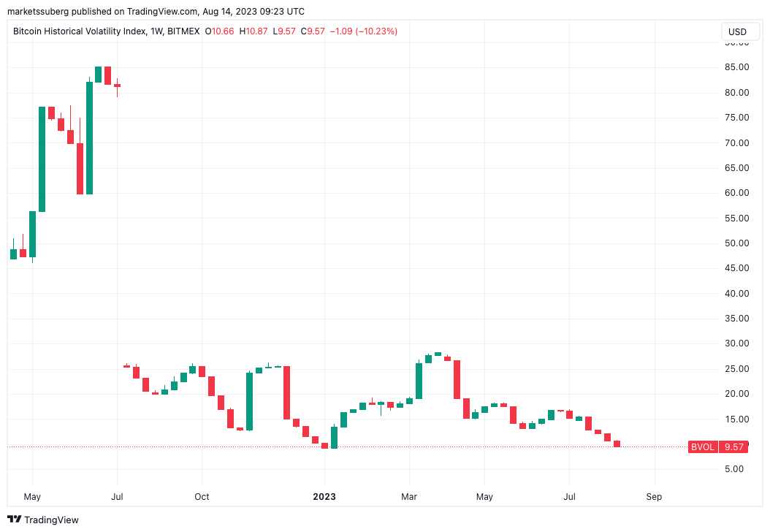Click the TradingView logo icon
Image resolution: width=770 pixels, height=532 pixels.
click(15, 520)
